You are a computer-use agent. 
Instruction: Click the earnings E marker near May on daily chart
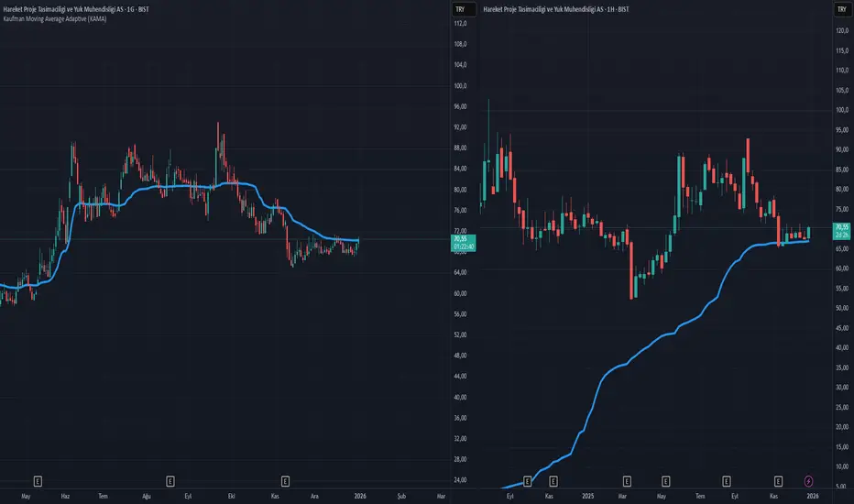pos(38,481)
